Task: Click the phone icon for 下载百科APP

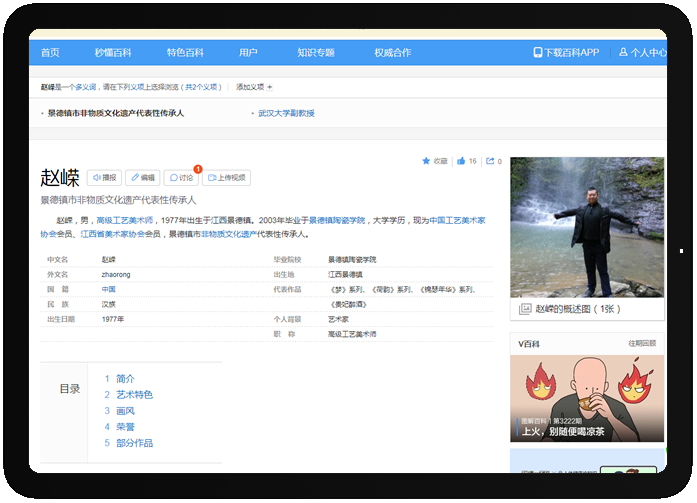Action: [x=537, y=52]
